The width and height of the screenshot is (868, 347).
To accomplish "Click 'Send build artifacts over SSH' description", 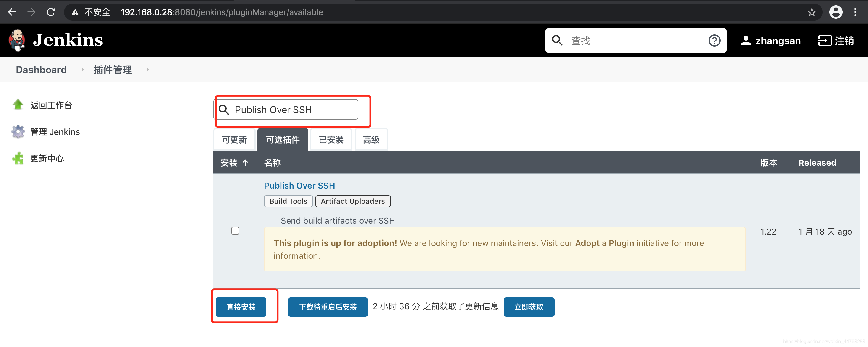I will [x=338, y=221].
